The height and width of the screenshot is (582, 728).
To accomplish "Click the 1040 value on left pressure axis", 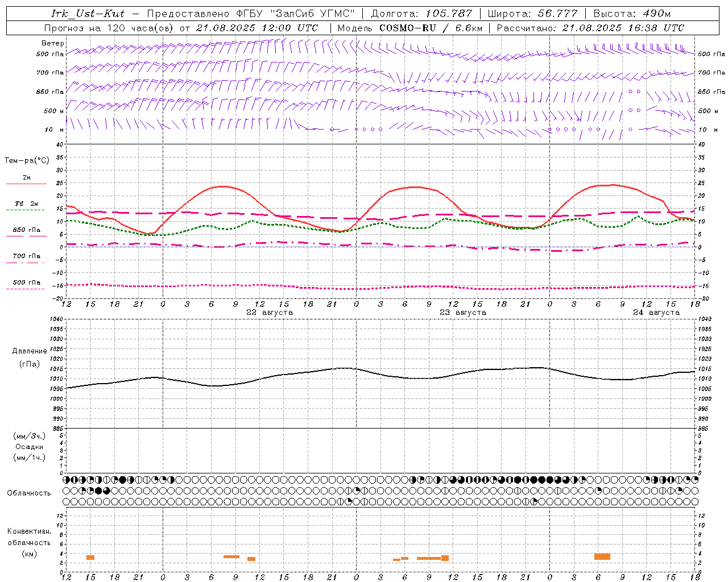I will click(x=56, y=319).
